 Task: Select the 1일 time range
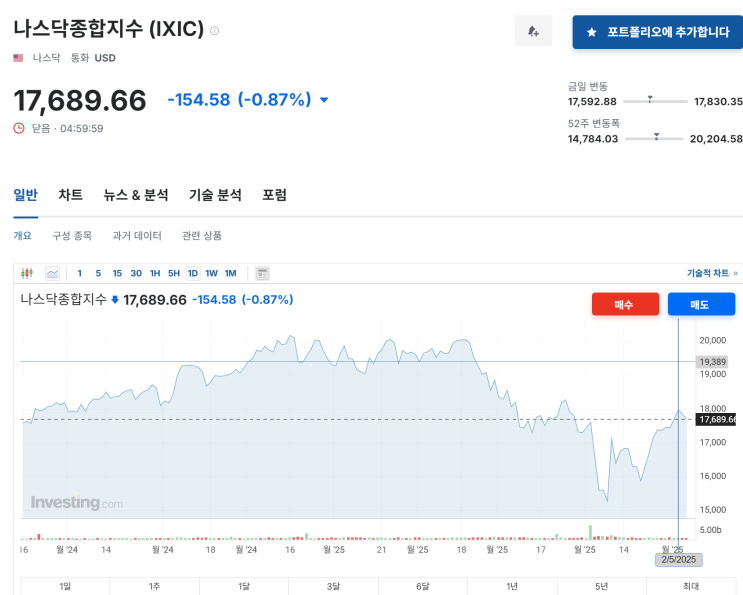pos(65,586)
